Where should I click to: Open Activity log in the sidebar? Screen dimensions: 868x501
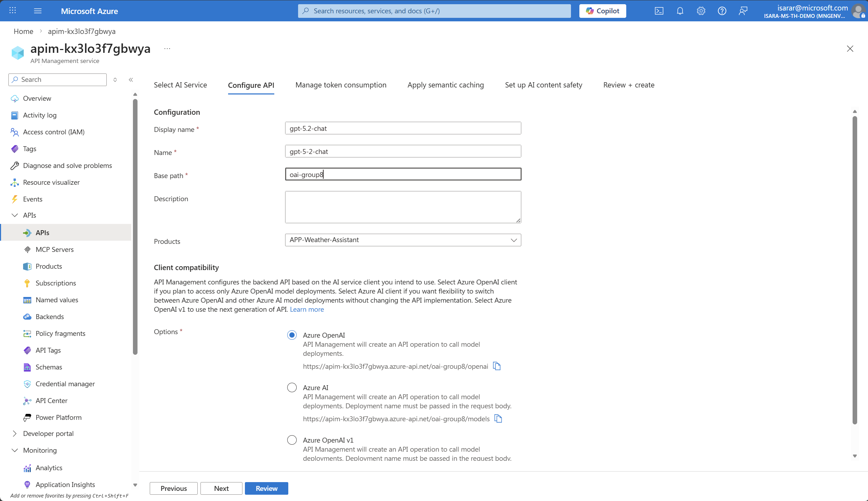40,115
